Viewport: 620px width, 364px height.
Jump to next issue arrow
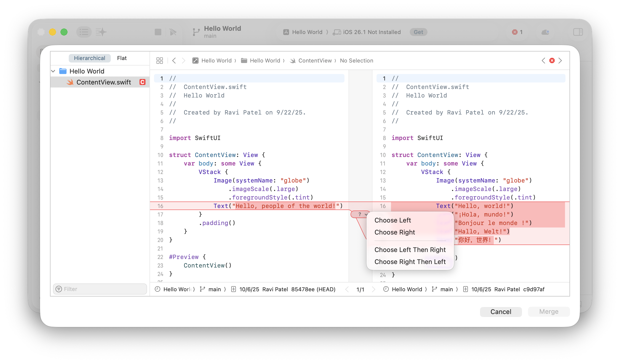pos(560,60)
